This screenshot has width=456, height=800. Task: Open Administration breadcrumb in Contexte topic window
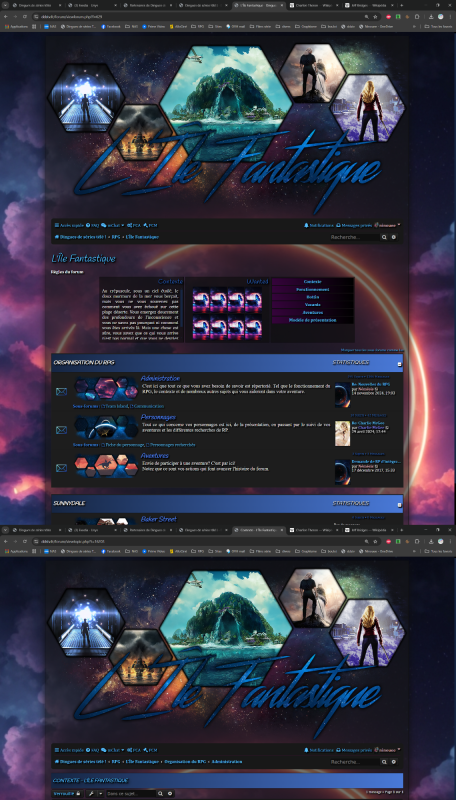(227, 762)
